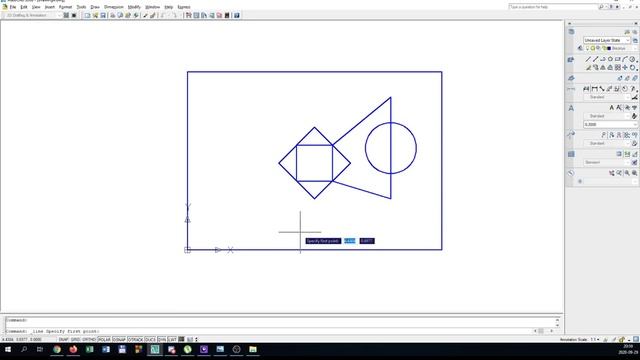The height and width of the screenshot is (360, 640).
Task: Click the taskbar Search button
Action: 24,349
